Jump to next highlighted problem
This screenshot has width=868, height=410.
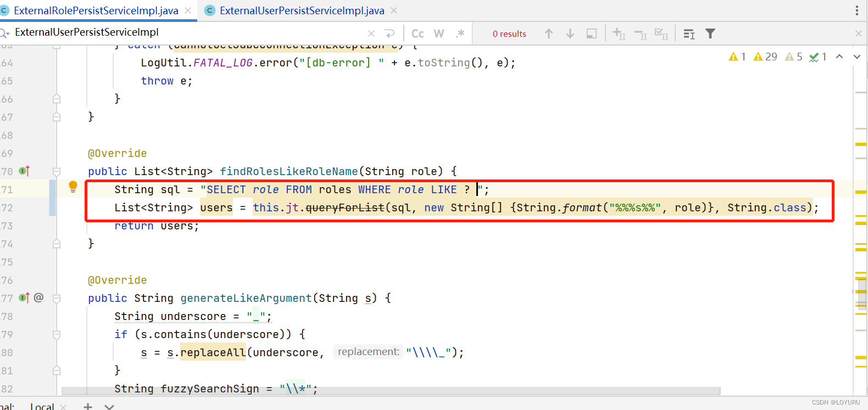point(857,57)
